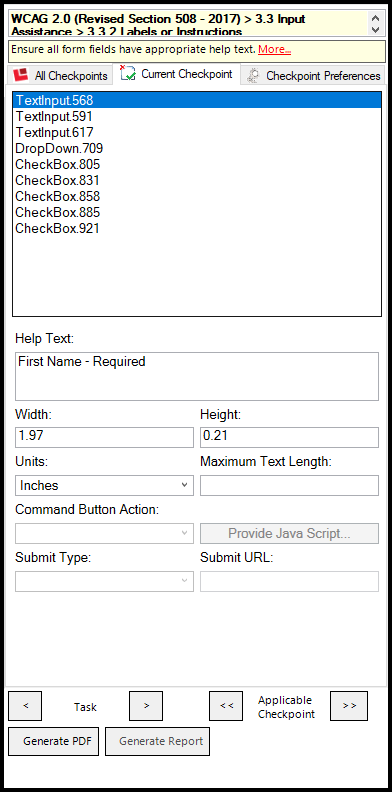Go to next Task with > button
Viewport: 392px width, 792px height.
[x=146, y=706]
